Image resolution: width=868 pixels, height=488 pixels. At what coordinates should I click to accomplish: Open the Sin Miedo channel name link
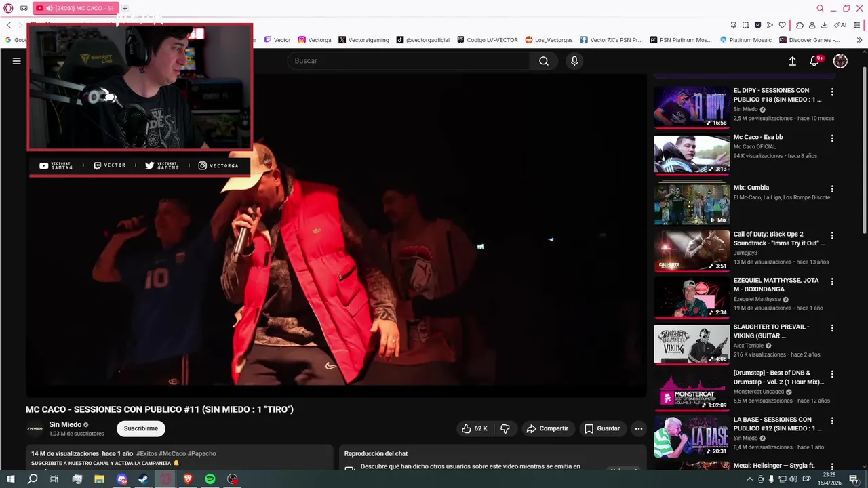point(65,424)
